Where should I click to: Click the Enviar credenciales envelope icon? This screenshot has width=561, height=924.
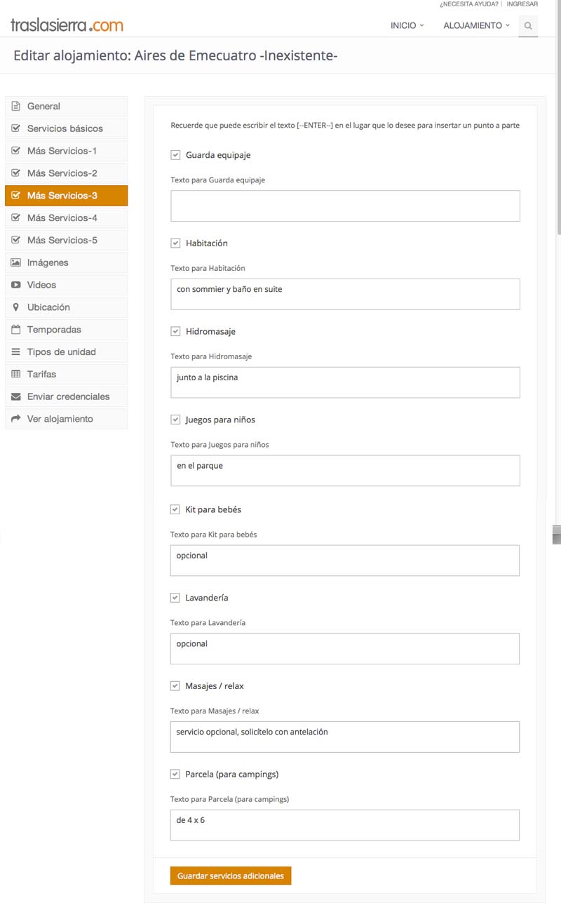tap(15, 396)
